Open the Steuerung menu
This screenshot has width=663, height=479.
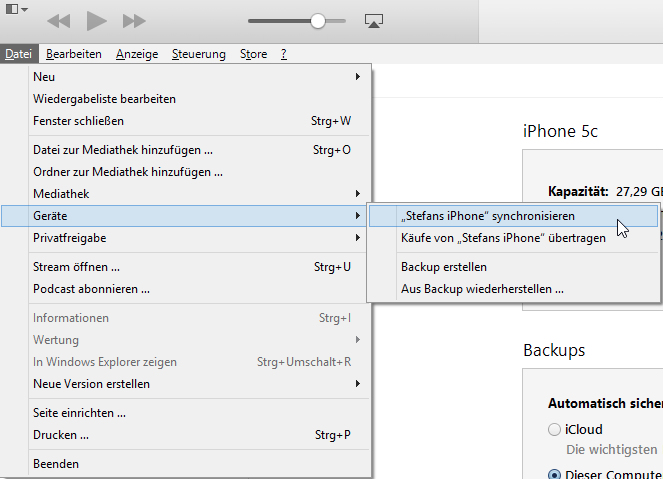click(199, 54)
